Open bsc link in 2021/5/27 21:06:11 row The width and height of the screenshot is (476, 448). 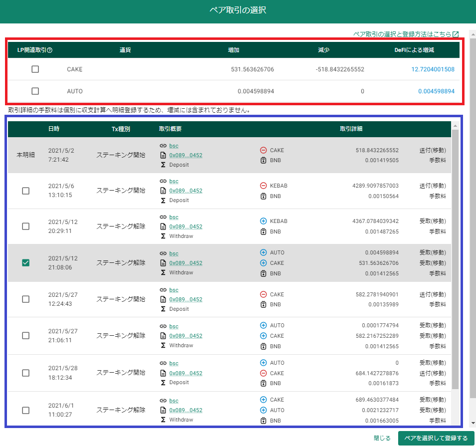174,327
